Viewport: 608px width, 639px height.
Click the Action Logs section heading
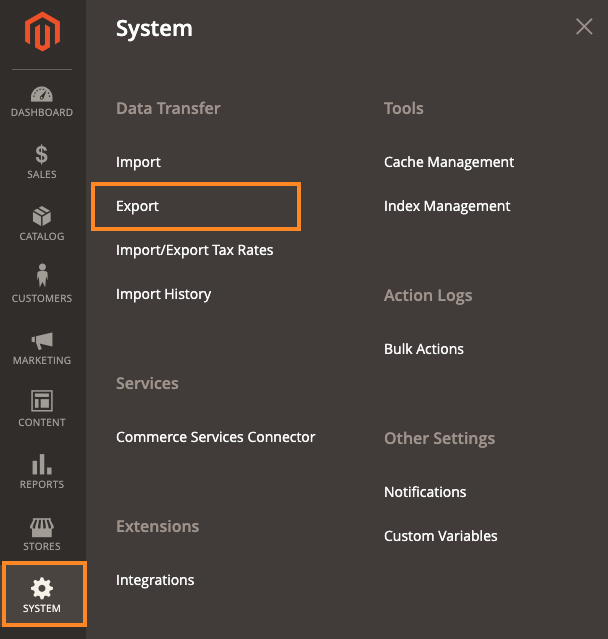(x=428, y=296)
